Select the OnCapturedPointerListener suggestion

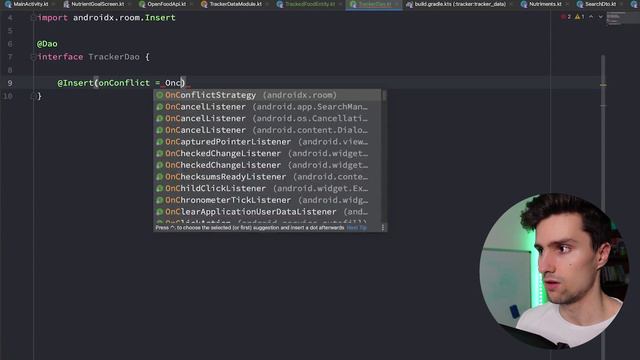pos(267,142)
